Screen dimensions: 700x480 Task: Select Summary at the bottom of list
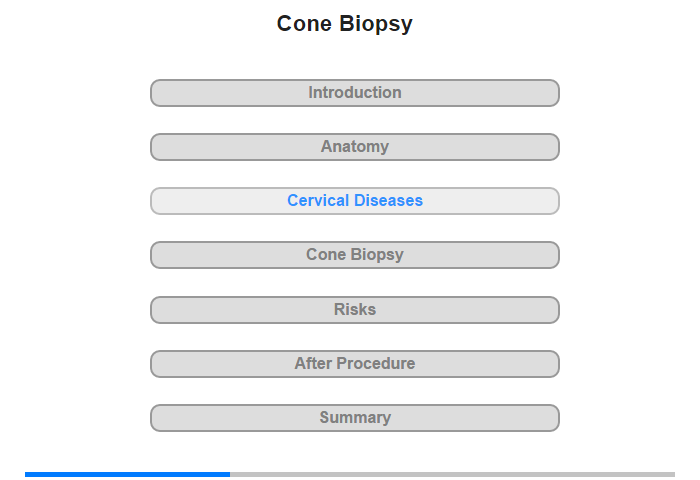[x=354, y=418]
